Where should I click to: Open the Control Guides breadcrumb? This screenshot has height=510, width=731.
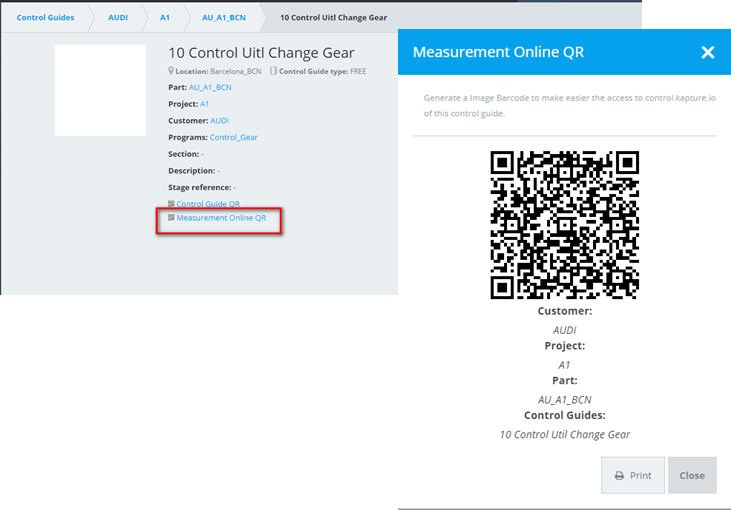[x=45, y=18]
